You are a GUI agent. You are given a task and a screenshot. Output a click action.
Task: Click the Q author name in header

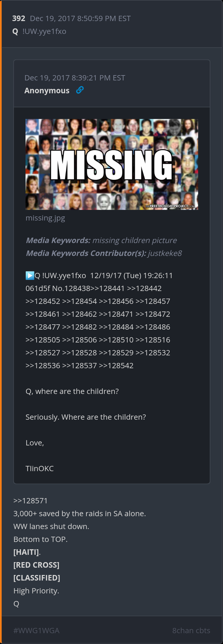pos(15,31)
